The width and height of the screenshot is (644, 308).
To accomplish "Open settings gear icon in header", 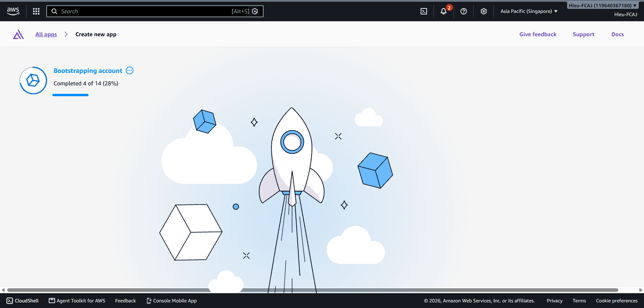I will (x=484, y=11).
